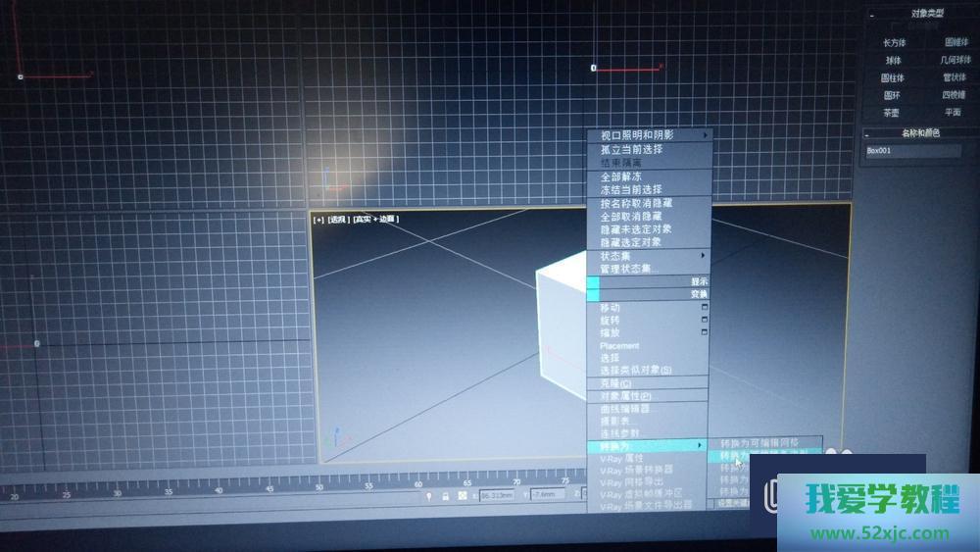Open scale transform settings box icon
This screenshot has height=552, width=980.
tap(704, 332)
